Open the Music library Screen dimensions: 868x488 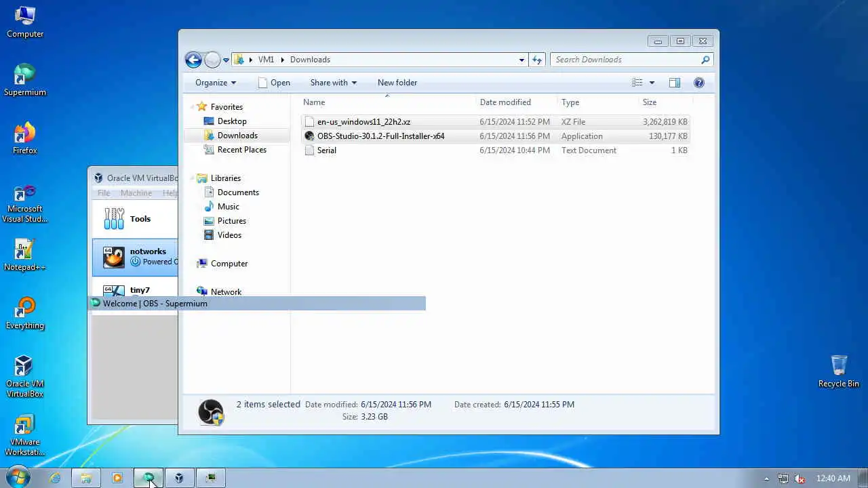click(x=228, y=207)
